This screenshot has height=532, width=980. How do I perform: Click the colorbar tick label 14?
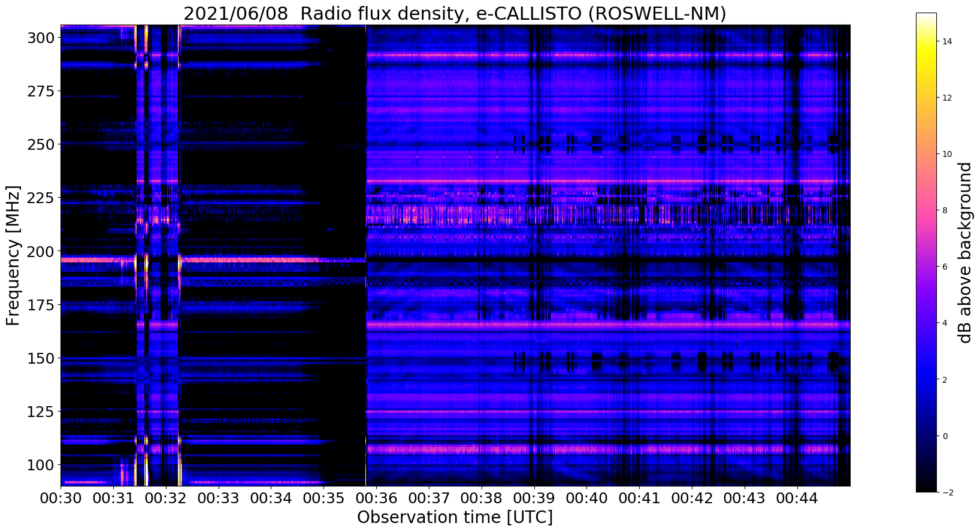point(947,41)
